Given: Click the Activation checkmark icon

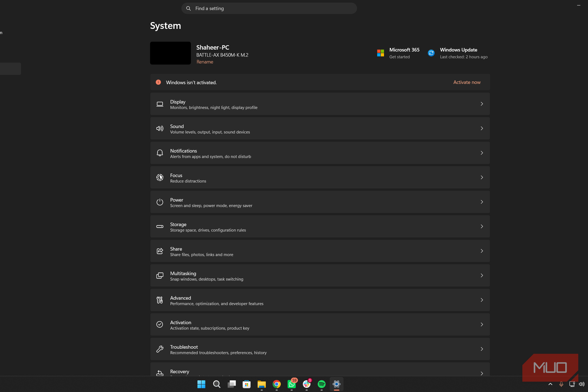Looking at the screenshot, I should pos(160,324).
